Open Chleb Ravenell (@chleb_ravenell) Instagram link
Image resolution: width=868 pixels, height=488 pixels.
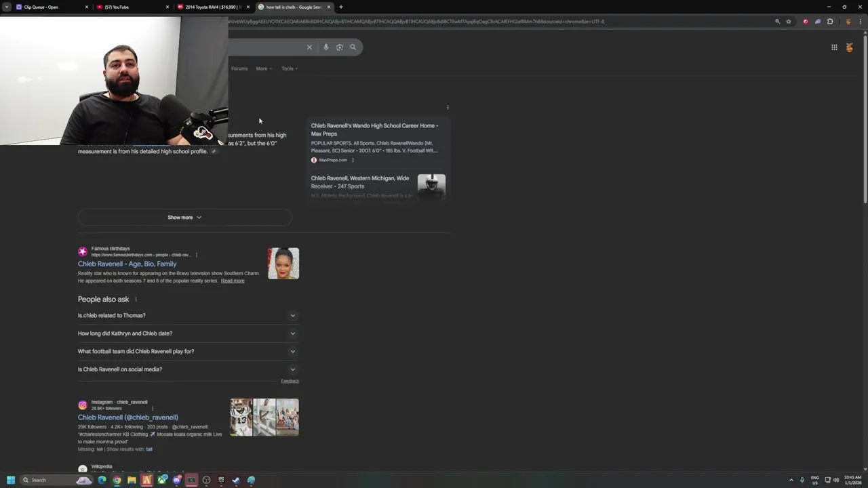point(127,418)
